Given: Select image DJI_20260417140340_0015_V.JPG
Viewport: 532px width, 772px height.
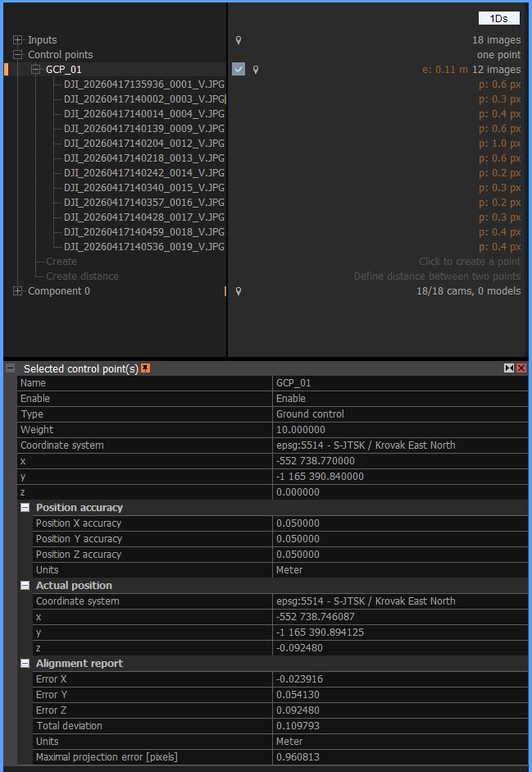Looking at the screenshot, I should (x=144, y=188).
